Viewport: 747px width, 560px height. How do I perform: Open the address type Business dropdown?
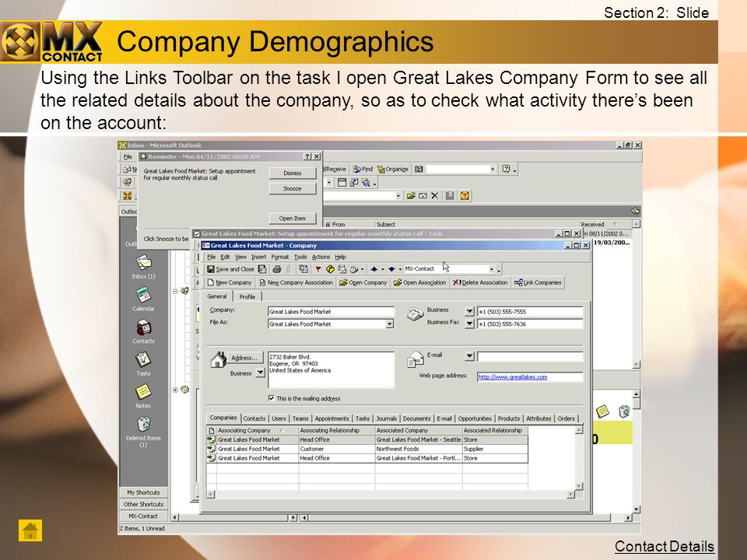(x=260, y=373)
